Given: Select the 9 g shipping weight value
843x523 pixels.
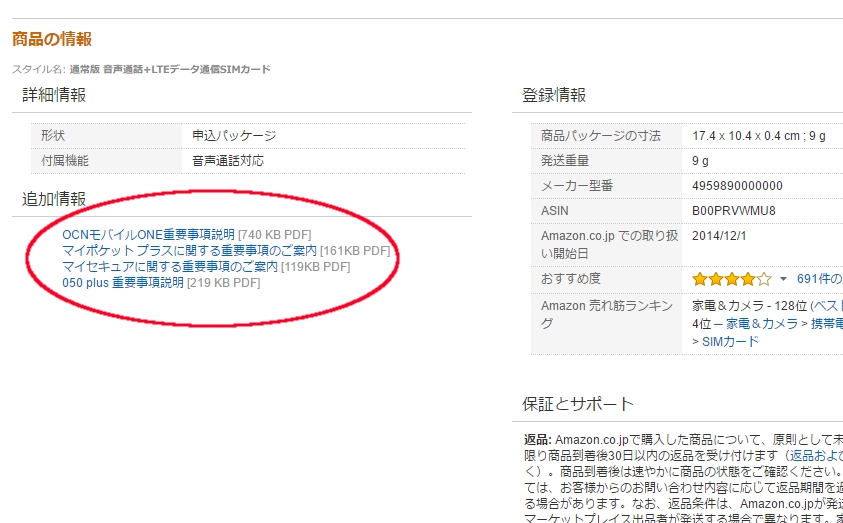Looking at the screenshot, I should 701,161.
